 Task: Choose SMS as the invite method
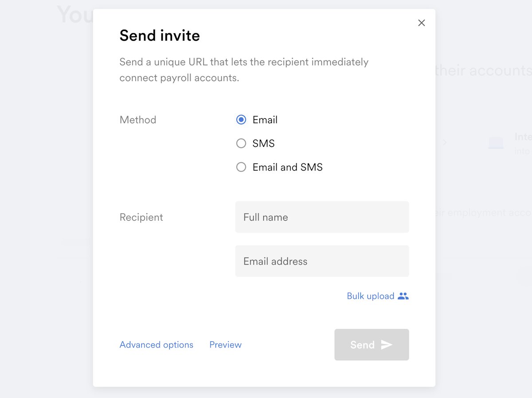click(241, 143)
